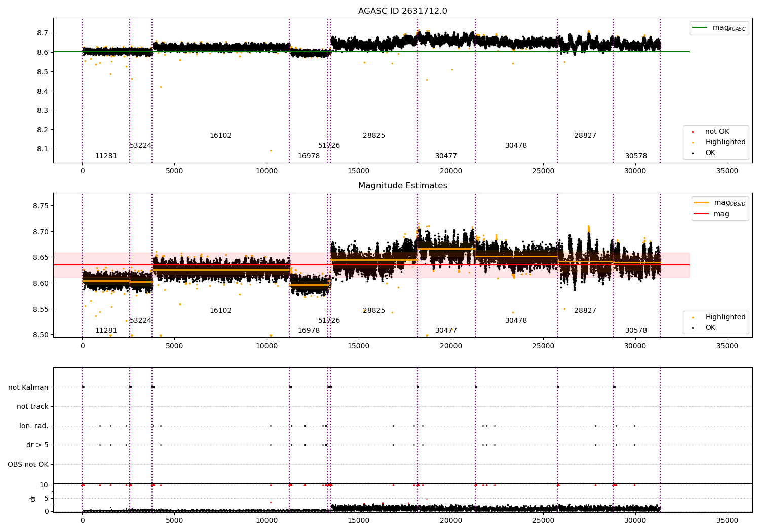Click obsid label 30478 in AGASC ID plot
Viewport: 760px width, 532px height.
pos(516,146)
